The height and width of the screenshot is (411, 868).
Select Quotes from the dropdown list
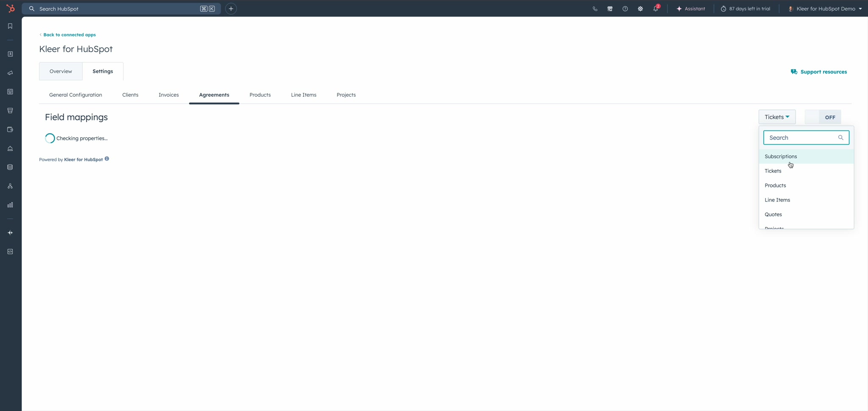[x=806, y=214]
